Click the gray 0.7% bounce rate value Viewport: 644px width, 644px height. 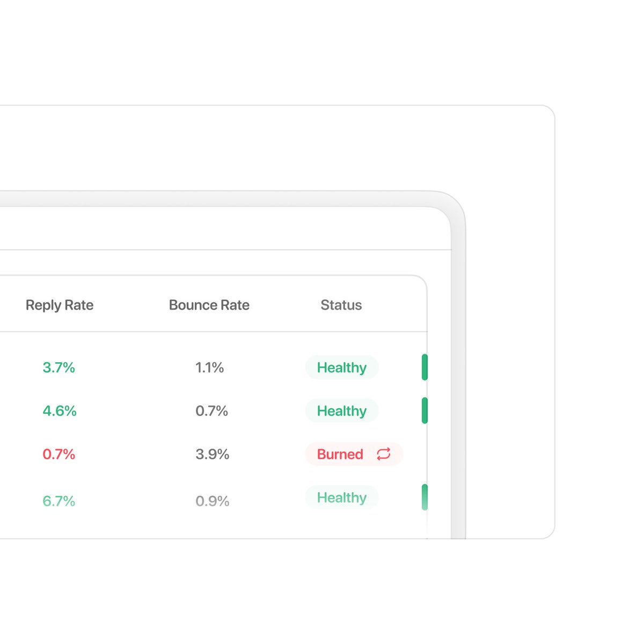(x=212, y=411)
